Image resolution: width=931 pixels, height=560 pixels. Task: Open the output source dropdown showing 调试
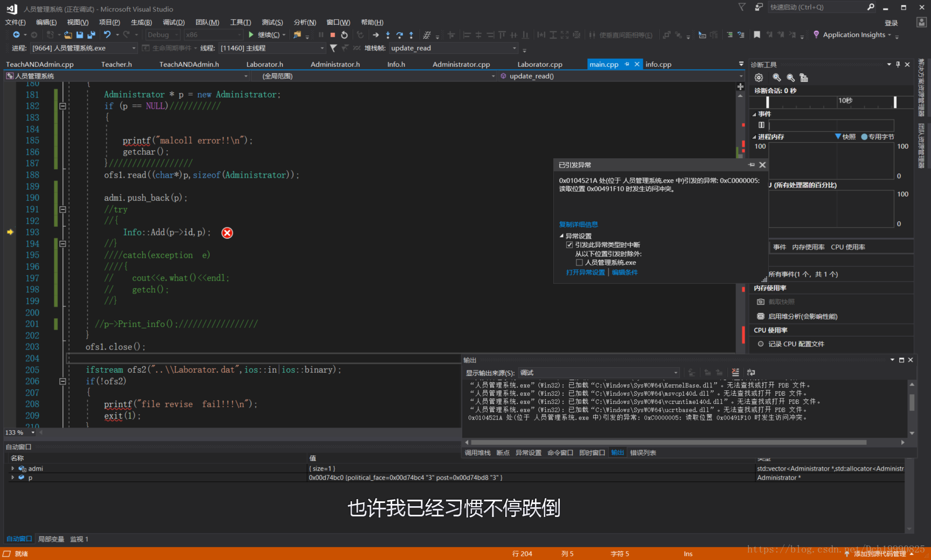coord(599,373)
